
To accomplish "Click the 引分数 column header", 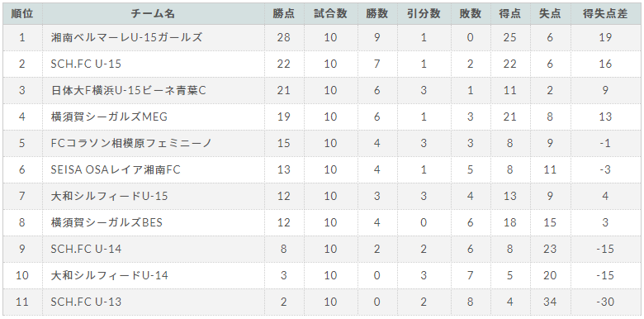I will (424, 13).
